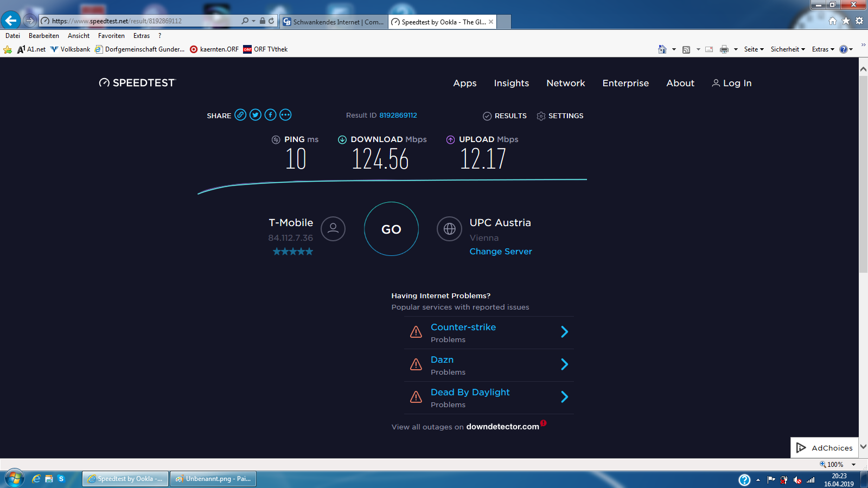868x488 pixels.
Task: Click the address bar URL
Action: click(117, 21)
